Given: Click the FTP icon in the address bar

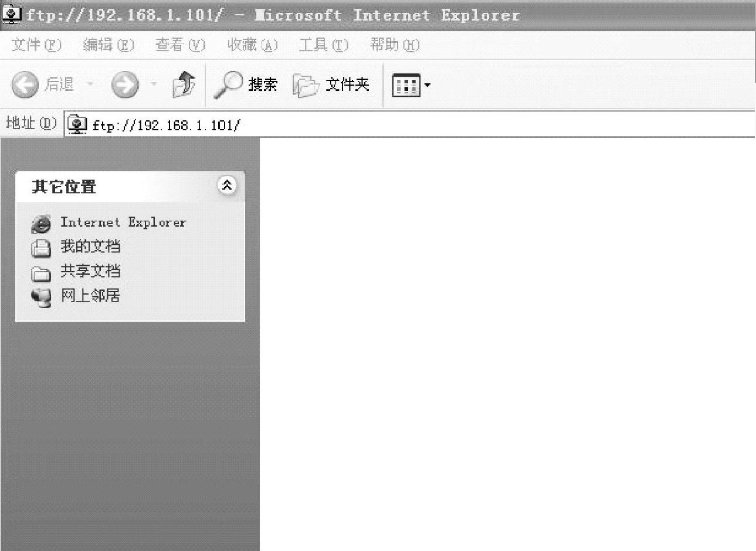Looking at the screenshot, I should pyautogui.click(x=77, y=124).
